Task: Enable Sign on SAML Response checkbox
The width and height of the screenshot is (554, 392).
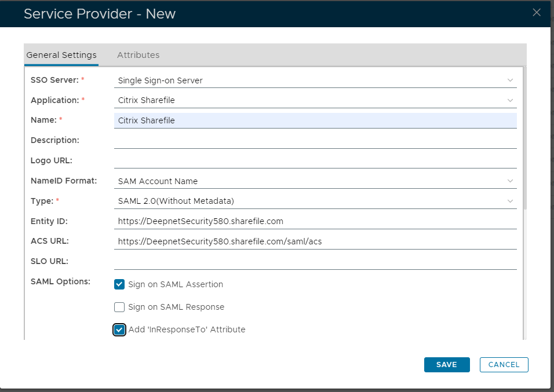Action: pos(119,307)
